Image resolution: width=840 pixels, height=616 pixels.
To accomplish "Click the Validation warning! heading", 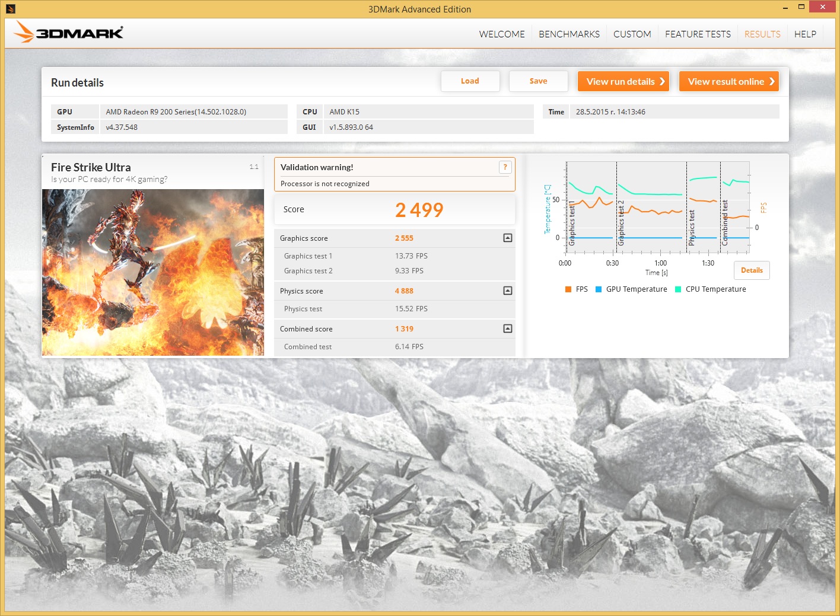I will coord(317,167).
